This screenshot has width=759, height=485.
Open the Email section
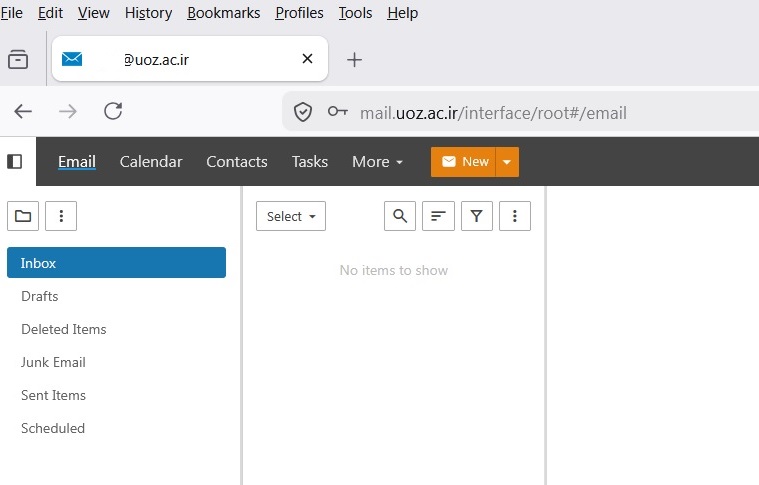point(77,162)
